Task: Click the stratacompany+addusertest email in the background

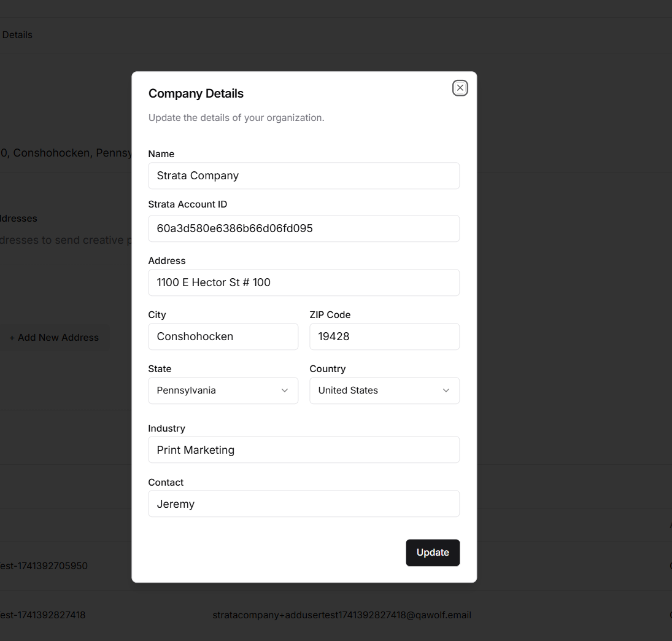Action: point(342,615)
